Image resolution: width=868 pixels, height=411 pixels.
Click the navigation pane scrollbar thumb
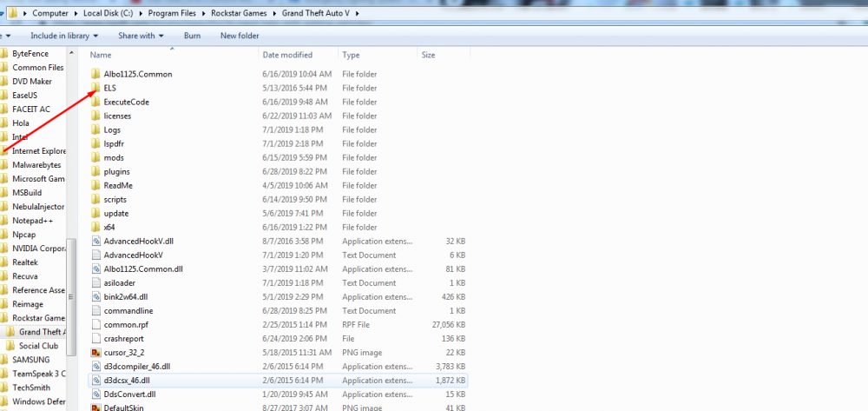click(x=71, y=297)
